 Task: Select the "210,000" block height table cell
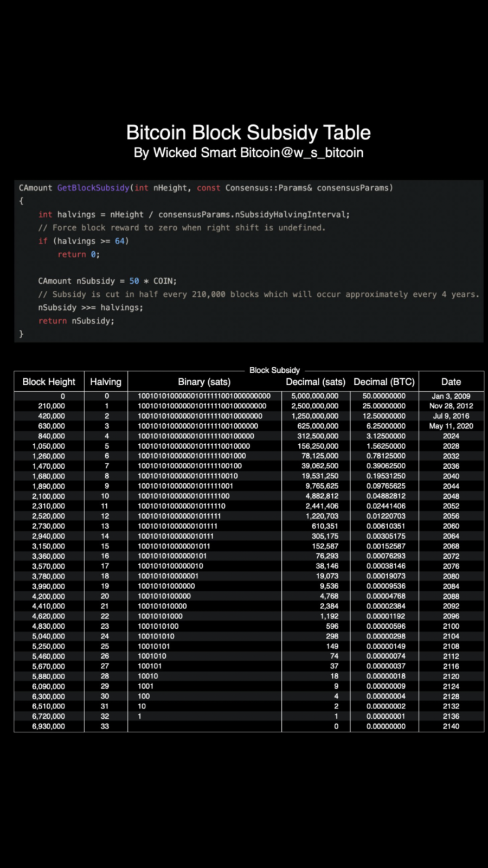52,406
